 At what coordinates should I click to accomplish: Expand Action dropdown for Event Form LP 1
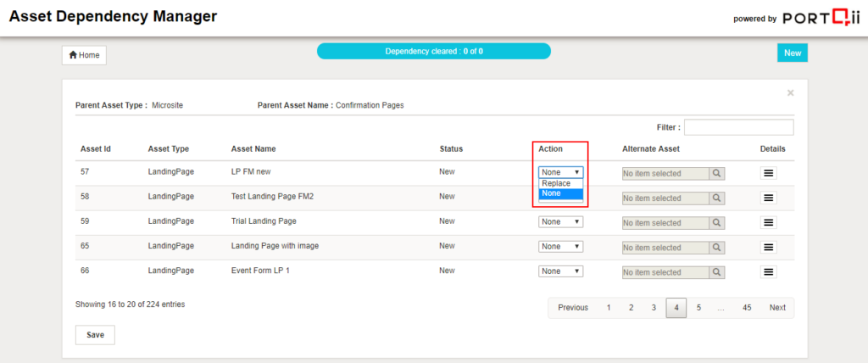(x=560, y=271)
